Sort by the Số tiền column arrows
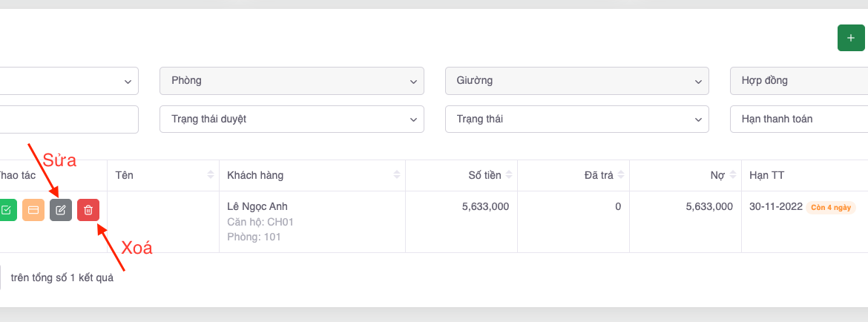 click(509, 175)
